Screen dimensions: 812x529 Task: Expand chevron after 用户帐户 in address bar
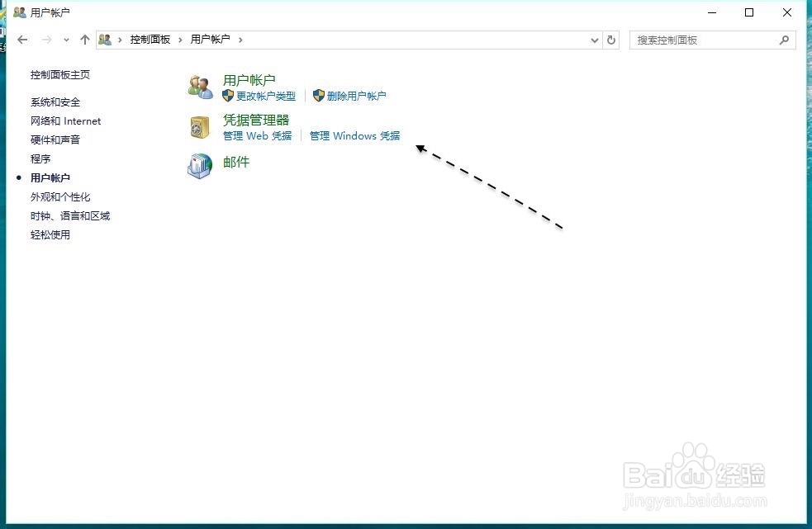[240, 40]
